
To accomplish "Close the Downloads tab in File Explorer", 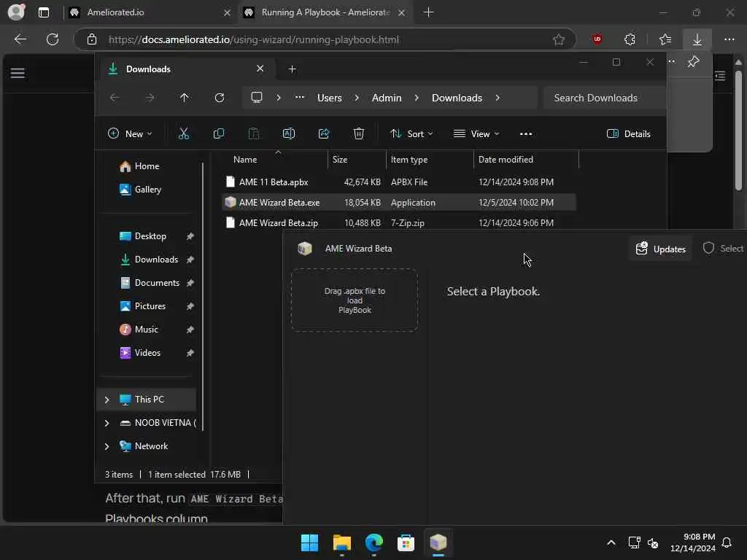I will [x=260, y=69].
